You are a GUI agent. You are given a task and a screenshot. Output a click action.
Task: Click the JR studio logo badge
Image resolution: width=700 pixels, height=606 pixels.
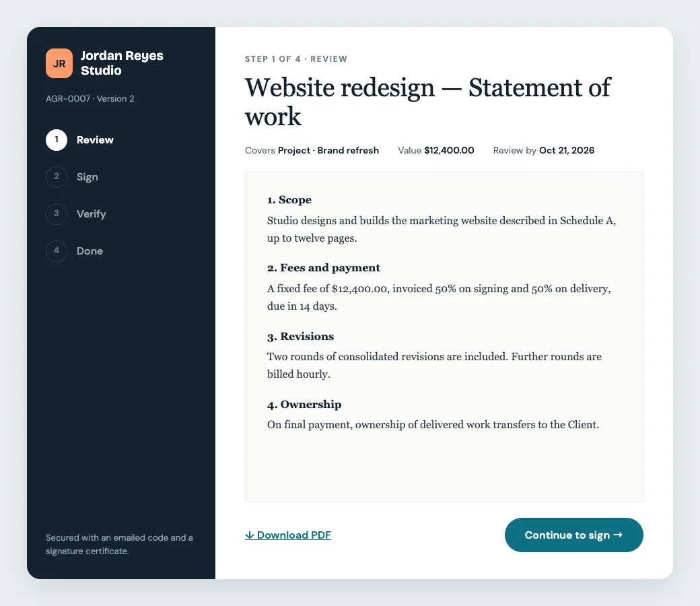tap(59, 63)
